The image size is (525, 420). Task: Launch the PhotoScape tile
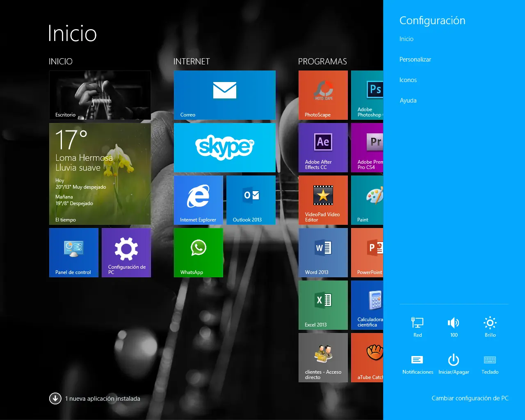coord(323,95)
